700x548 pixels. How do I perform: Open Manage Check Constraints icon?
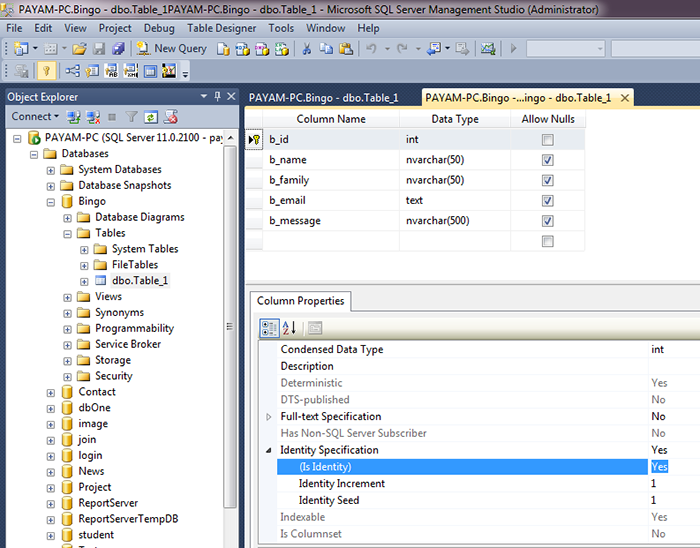[150, 71]
